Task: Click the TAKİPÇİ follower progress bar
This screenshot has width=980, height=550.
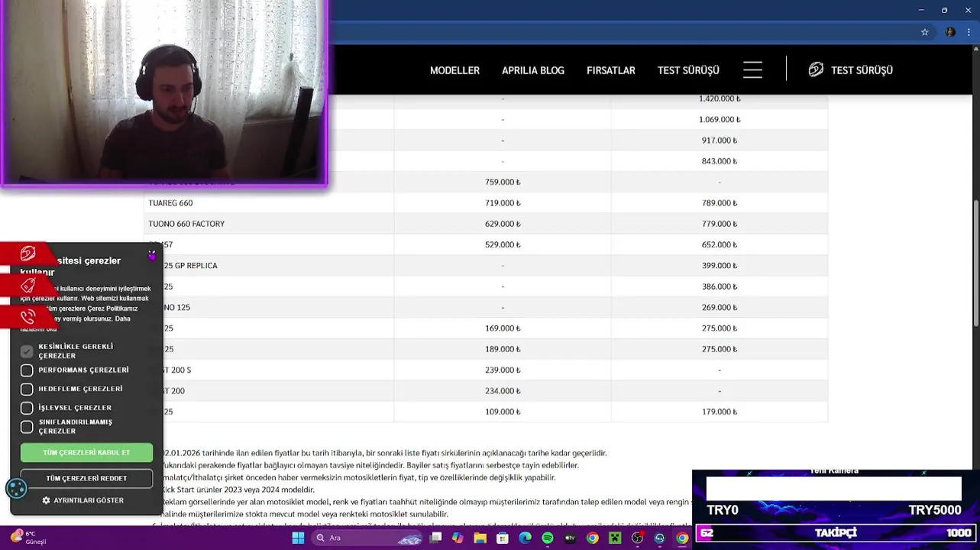Action: [836, 533]
